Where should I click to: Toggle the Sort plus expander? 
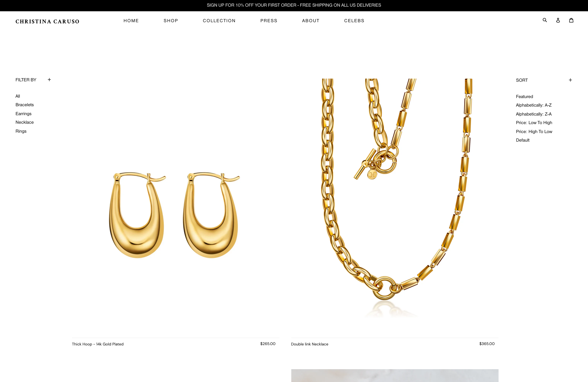[x=570, y=80]
